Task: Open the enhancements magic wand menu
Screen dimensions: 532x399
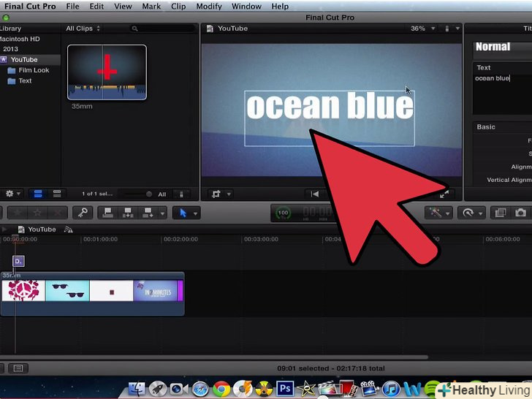Action: pyautogui.click(x=437, y=213)
